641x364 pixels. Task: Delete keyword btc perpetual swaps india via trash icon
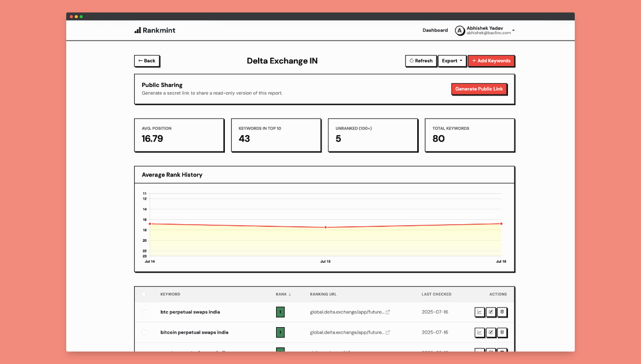[502, 312]
